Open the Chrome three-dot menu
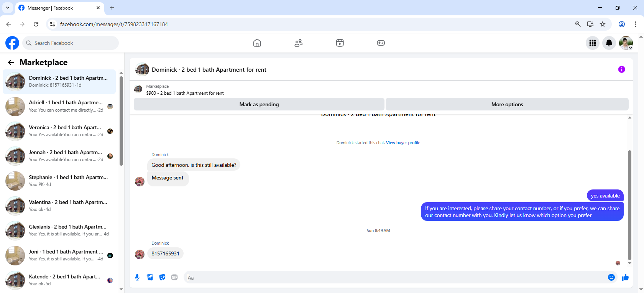 click(x=636, y=24)
